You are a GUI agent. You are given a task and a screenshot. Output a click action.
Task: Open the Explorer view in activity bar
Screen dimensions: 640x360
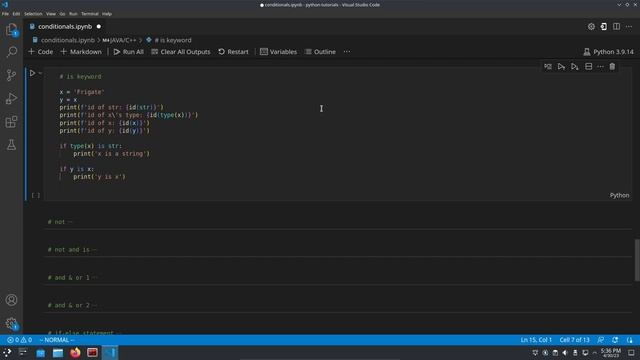click(x=11, y=29)
